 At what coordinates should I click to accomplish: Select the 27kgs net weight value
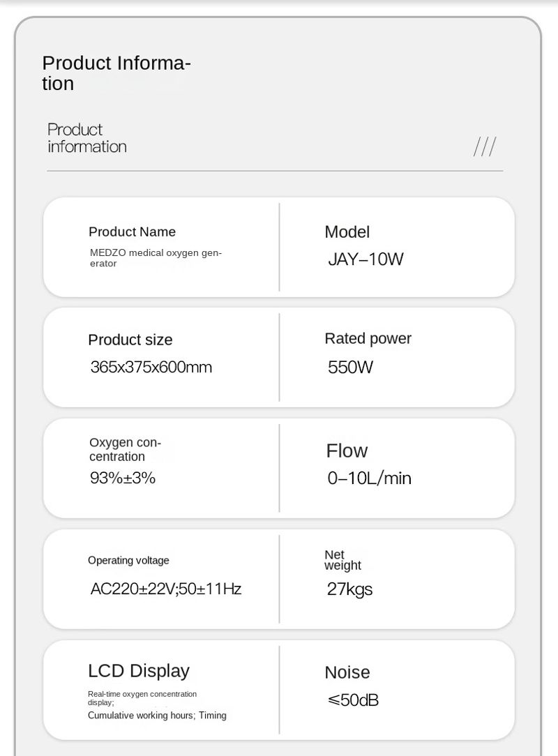coord(349,589)
